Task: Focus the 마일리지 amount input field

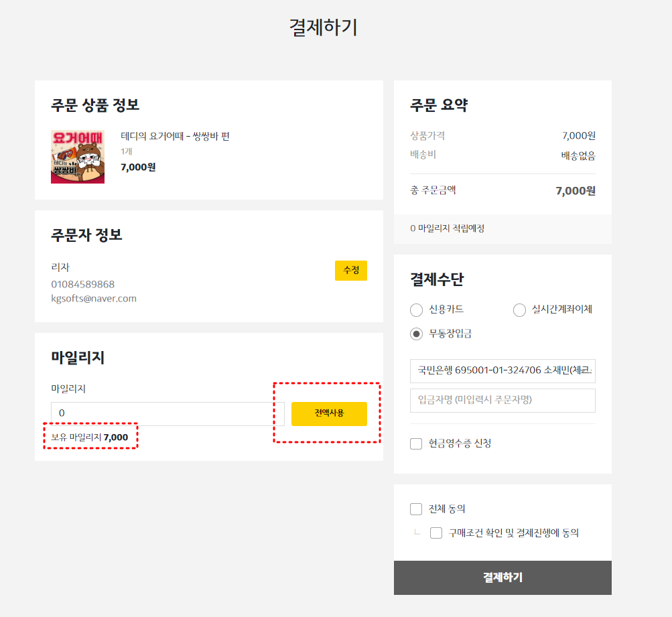Action: tap(167, 413)
